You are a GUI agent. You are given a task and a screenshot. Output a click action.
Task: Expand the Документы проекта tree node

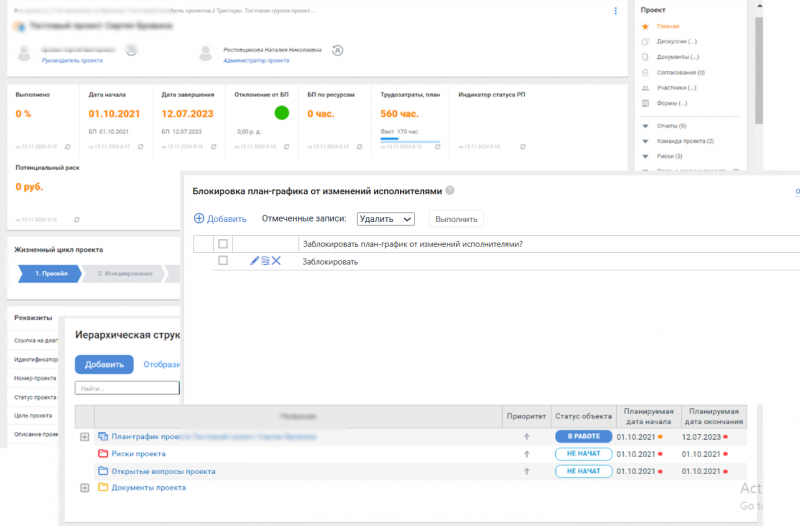(x=85, y=488)
